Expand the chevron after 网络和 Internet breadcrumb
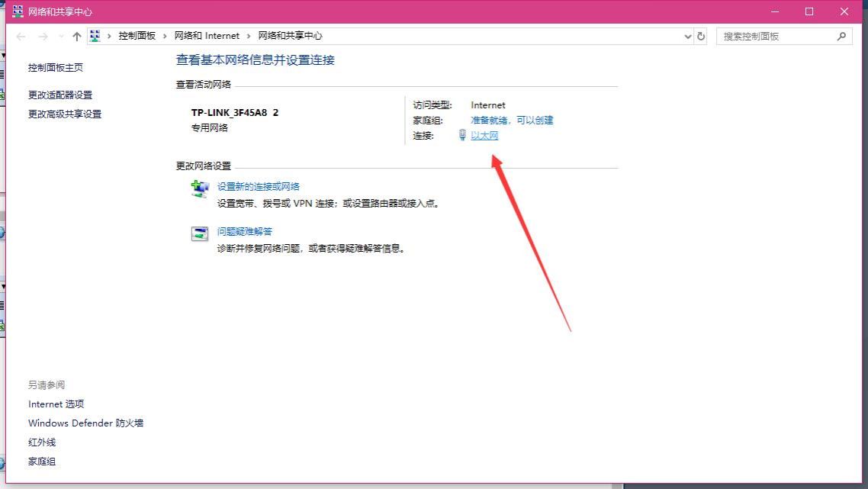868x489 pixels. pyautogui.click(x=249, y=36)
